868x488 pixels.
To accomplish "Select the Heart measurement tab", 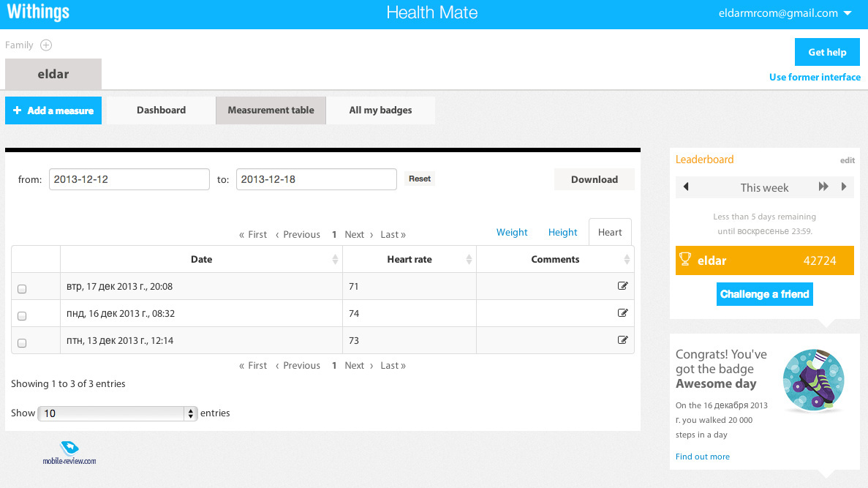I will [x=610, y=232].
